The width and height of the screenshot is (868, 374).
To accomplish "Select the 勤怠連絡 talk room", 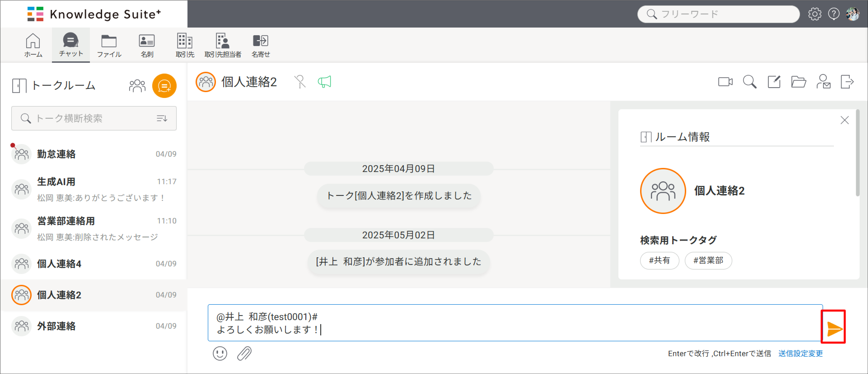I will point(94,154).
